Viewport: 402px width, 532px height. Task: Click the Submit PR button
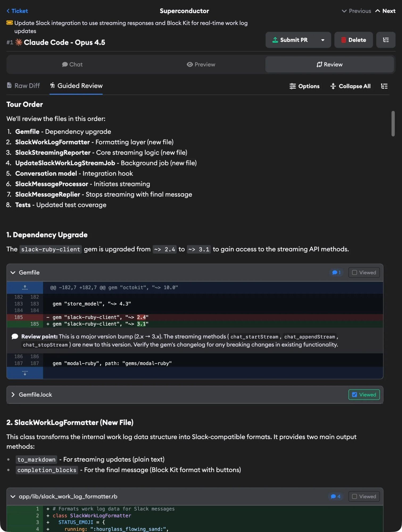point(290,40)
